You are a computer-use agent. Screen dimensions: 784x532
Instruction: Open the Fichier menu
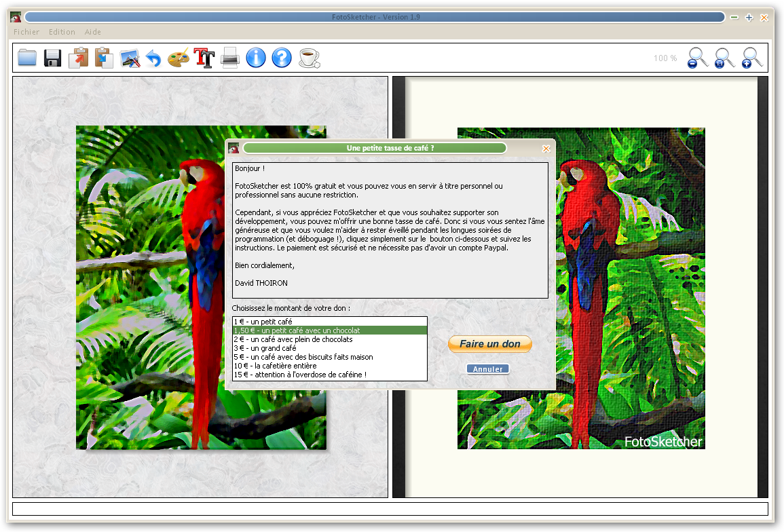tap(26, 32)
